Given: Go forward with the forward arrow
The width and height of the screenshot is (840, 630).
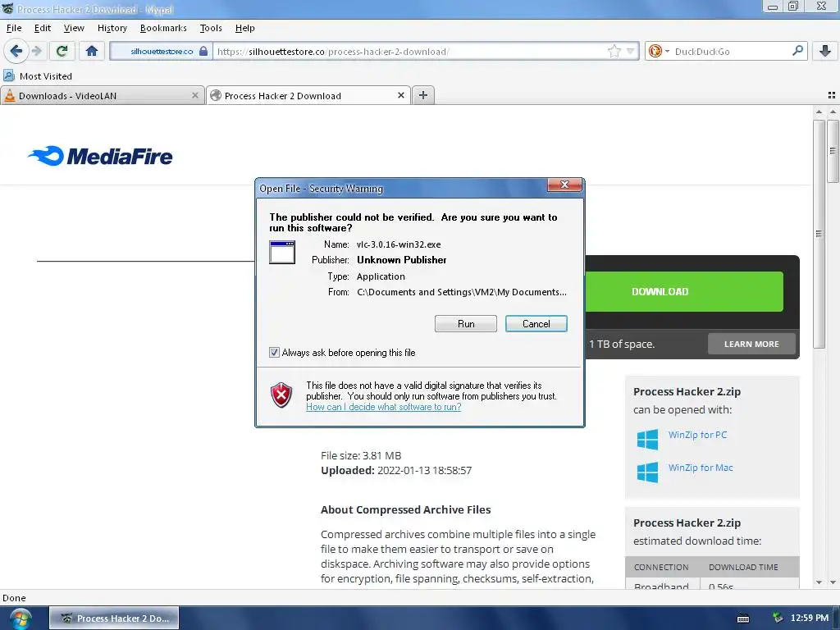Looking at the screenshot, I should click(x=37, y=52).
